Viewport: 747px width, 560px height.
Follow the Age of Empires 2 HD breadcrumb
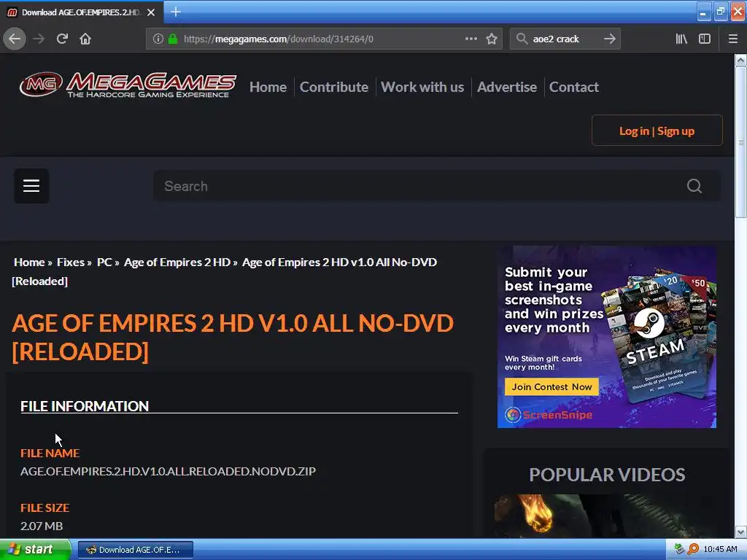(177, 262)
